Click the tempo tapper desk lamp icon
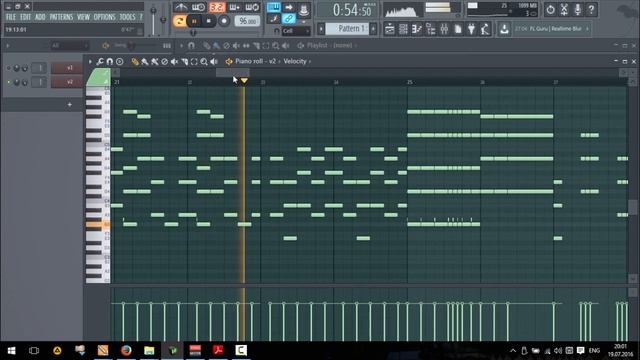The height and width of the screenshot is (360, 640). [x=485, y=29]
